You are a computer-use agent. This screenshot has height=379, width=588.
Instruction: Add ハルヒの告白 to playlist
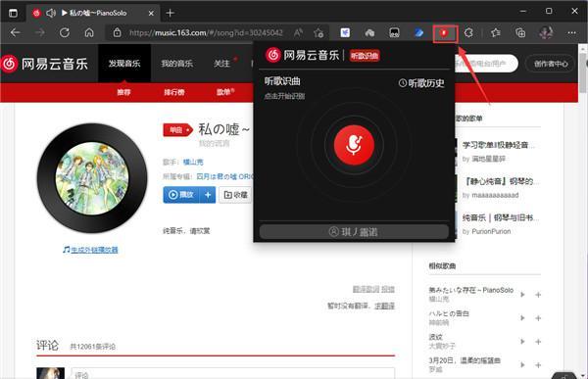pyautogui.click(x=538, y=318)
